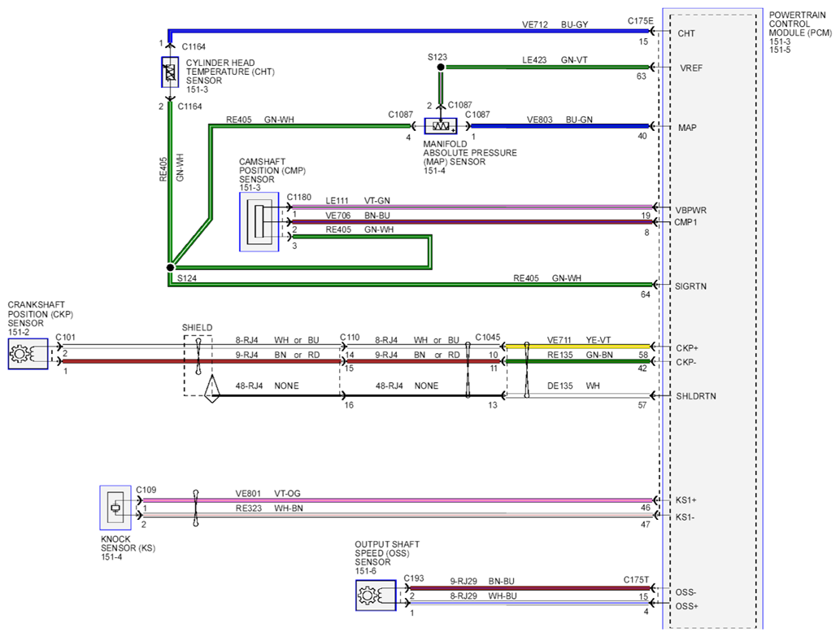Click the 9-RJ29 wire circuit label

click(x=464, y=582)
